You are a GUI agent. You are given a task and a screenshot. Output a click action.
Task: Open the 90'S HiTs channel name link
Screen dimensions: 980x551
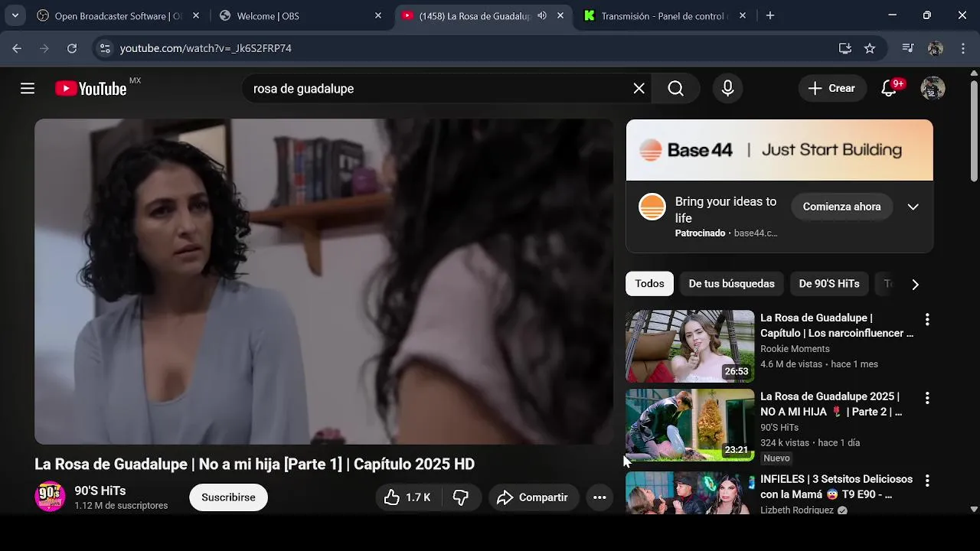tap(100, 491)
